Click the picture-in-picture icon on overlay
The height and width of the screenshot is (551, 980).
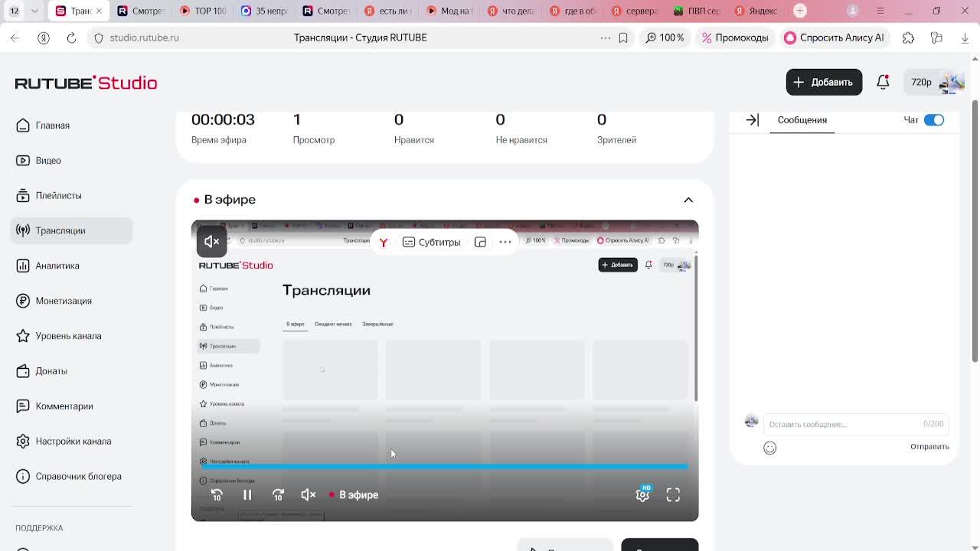point(480,243)
